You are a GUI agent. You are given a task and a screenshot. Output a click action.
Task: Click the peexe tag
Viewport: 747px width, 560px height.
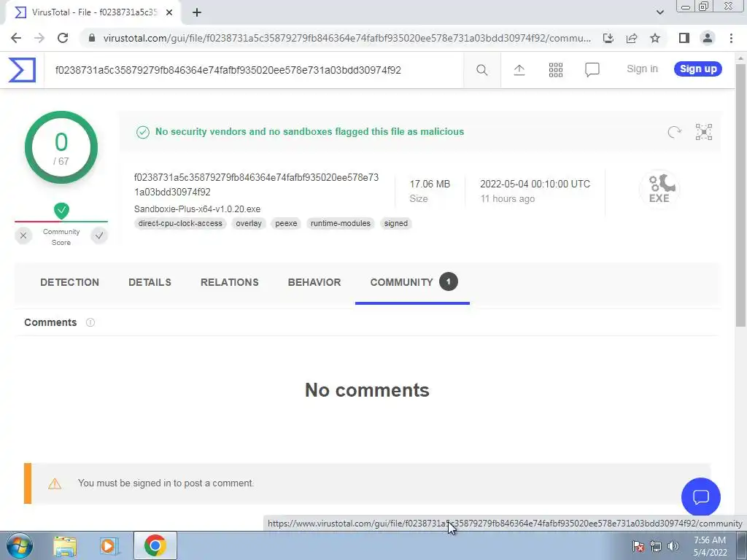(x=286, y=223)
